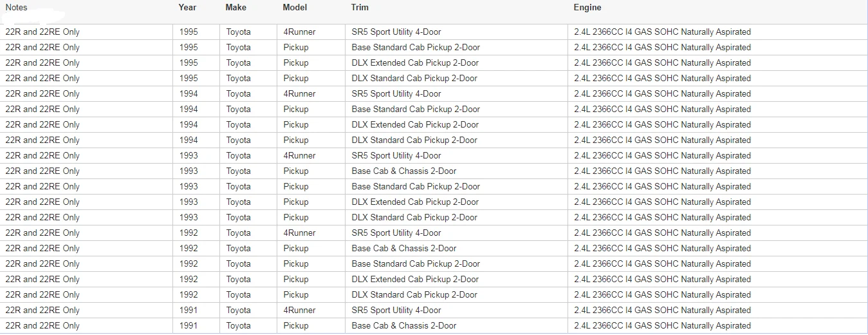Click the engine cell in the 1994 4Runner row
The height and width of the screenshot is (335, 868).
[662, 93]
